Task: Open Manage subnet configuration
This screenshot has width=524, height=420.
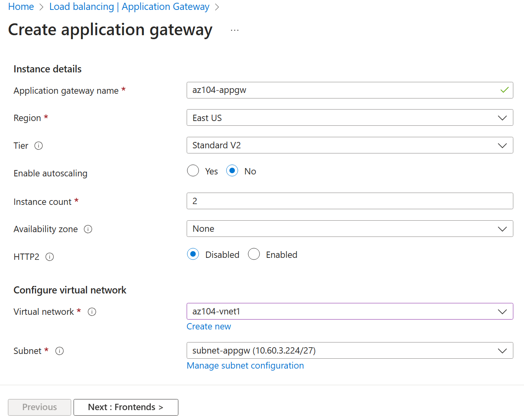Action: click(245, 365)
